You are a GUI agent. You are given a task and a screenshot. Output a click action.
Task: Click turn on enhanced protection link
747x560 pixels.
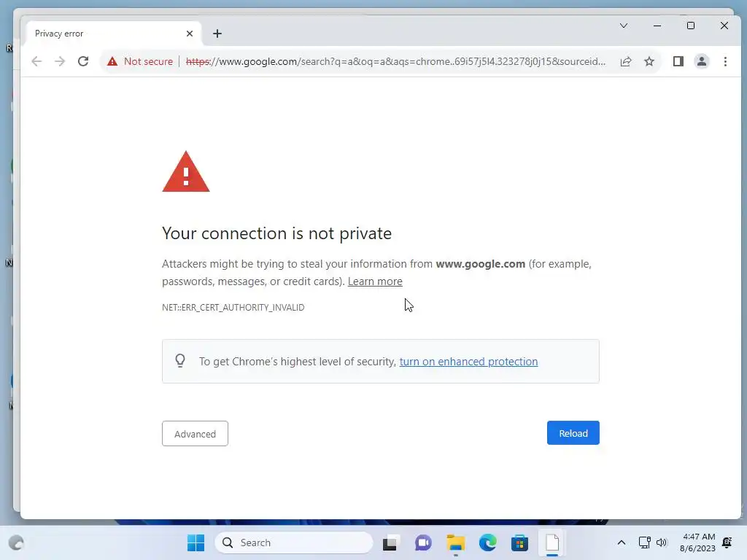click(468, 362)
